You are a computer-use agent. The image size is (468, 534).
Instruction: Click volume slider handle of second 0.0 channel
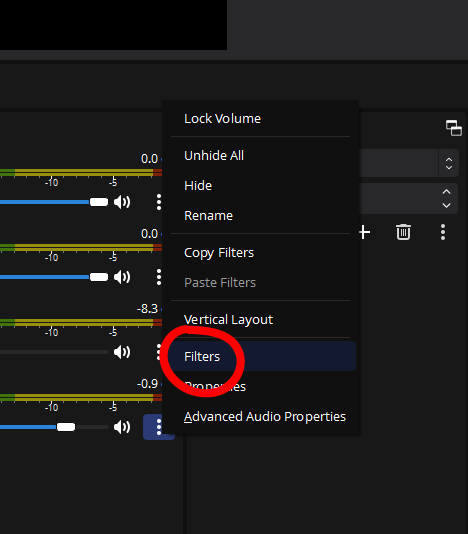point(99,277)
